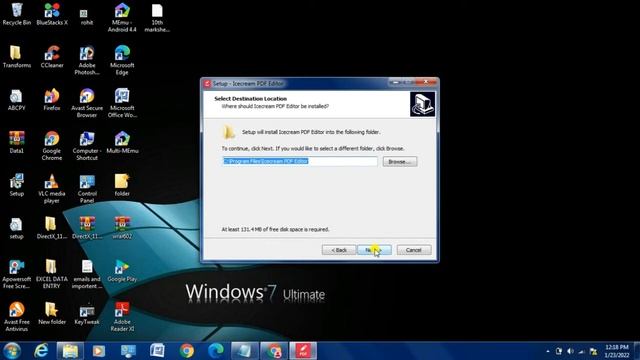Image resolution: width=640 pixels, height=360 pixels.
Task: Select the desktop item named folder
Action: point(122,185)
